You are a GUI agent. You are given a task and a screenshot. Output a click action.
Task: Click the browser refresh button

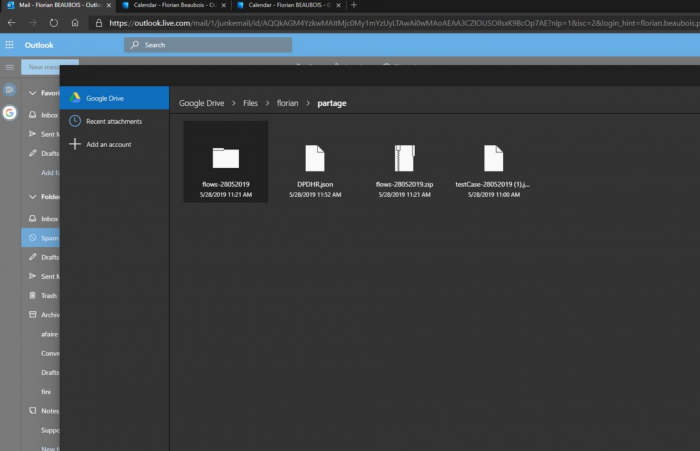(x=53, y=21)
